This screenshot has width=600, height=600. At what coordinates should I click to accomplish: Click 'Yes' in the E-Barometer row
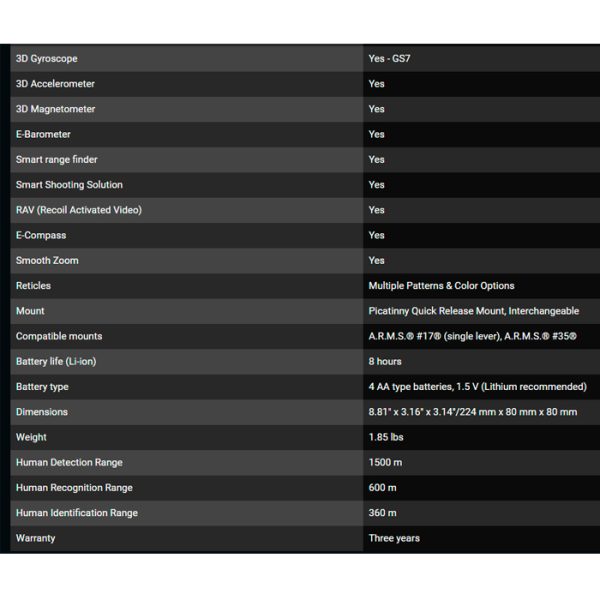pos(377,134)
